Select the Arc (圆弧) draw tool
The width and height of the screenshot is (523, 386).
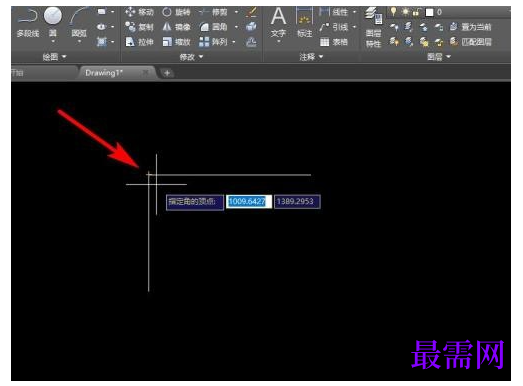coord(79,22)
